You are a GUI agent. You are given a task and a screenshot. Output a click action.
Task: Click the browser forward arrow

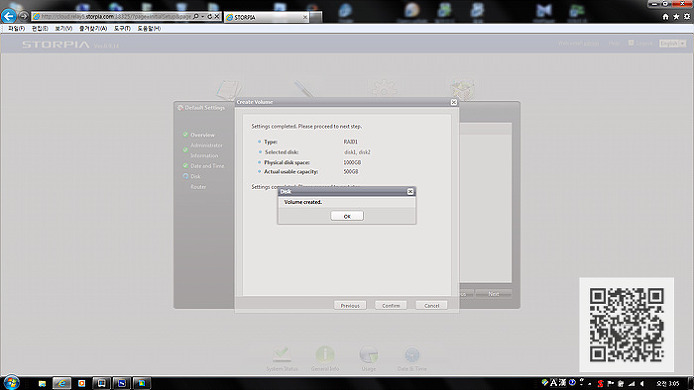point(23,16)
